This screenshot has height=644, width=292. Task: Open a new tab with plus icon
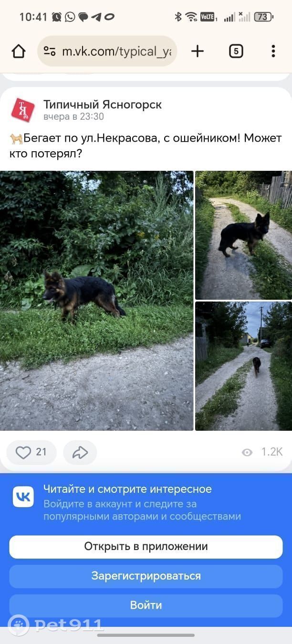[x=198, y=51]
